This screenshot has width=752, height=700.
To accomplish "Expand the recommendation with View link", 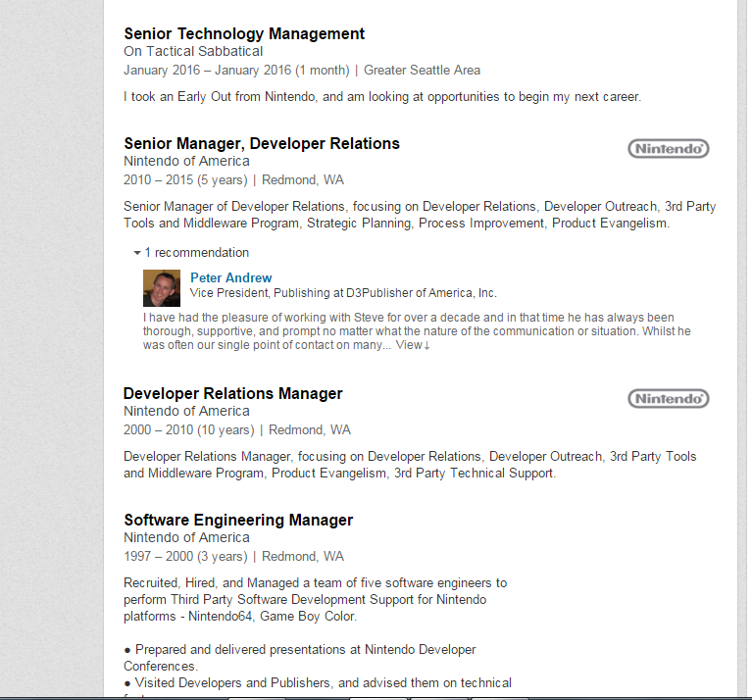I will pos(413,345).
